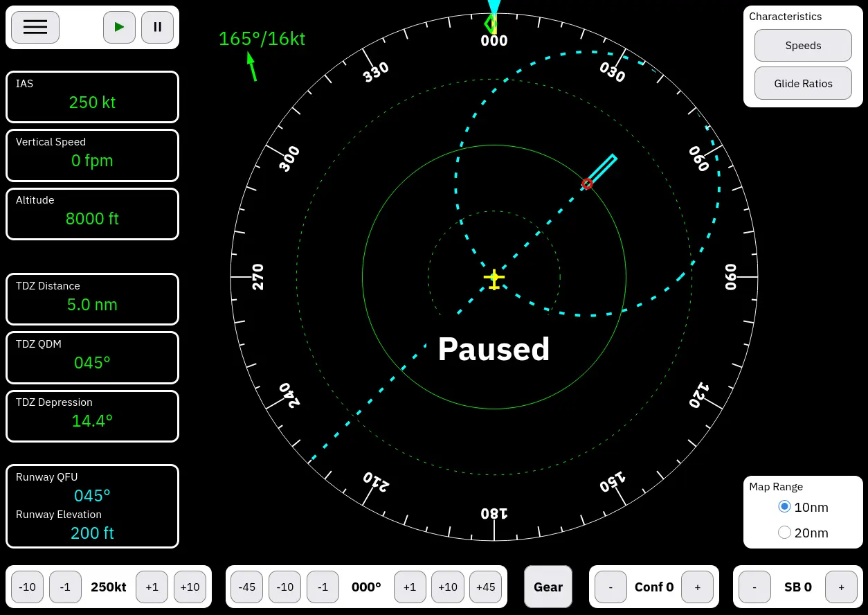Click the SB 0 label
The image size is (868, 615).
[798, 587]
